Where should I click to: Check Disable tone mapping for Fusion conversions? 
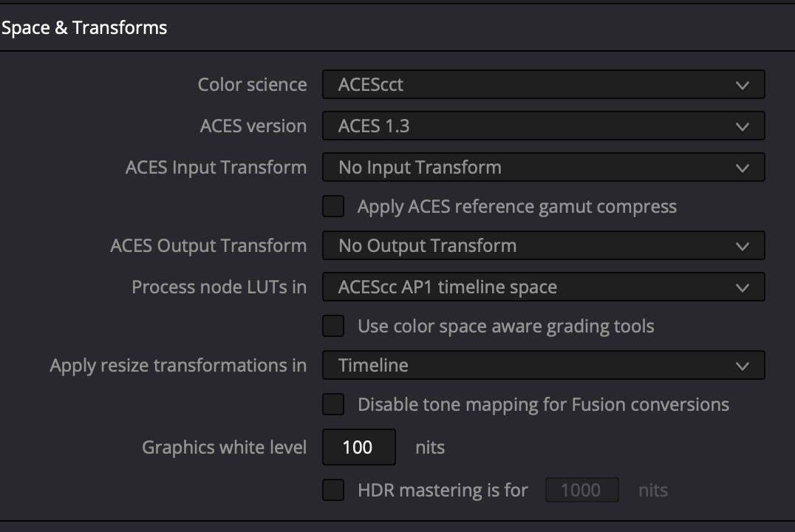tap(334, 405)
